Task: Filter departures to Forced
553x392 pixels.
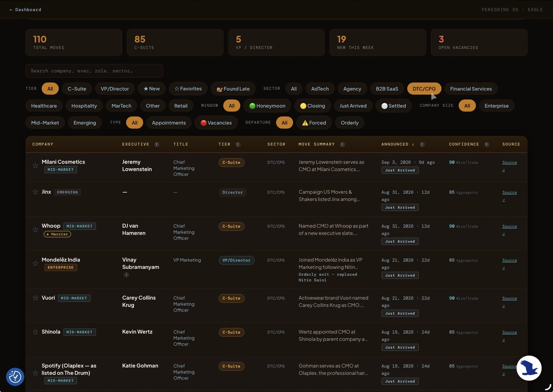Action: 314,123
